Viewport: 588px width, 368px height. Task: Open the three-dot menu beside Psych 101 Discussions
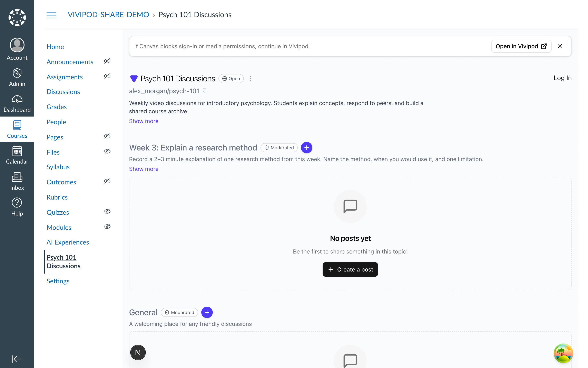(x=250, y=79)
